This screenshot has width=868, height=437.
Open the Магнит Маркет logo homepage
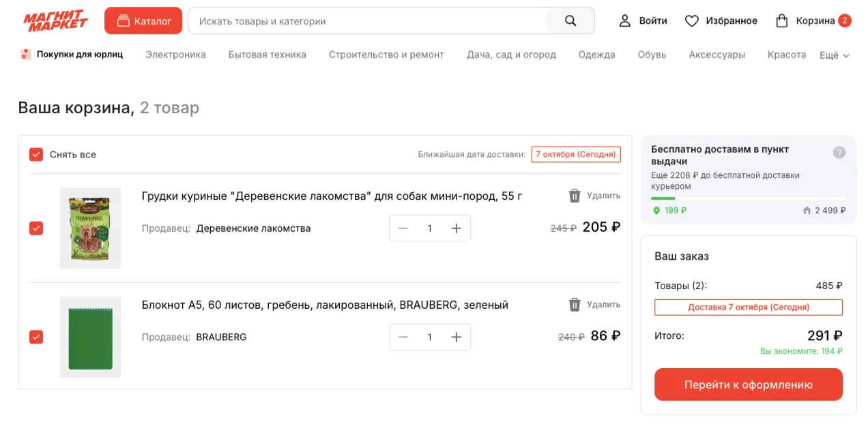click(56, 21)
